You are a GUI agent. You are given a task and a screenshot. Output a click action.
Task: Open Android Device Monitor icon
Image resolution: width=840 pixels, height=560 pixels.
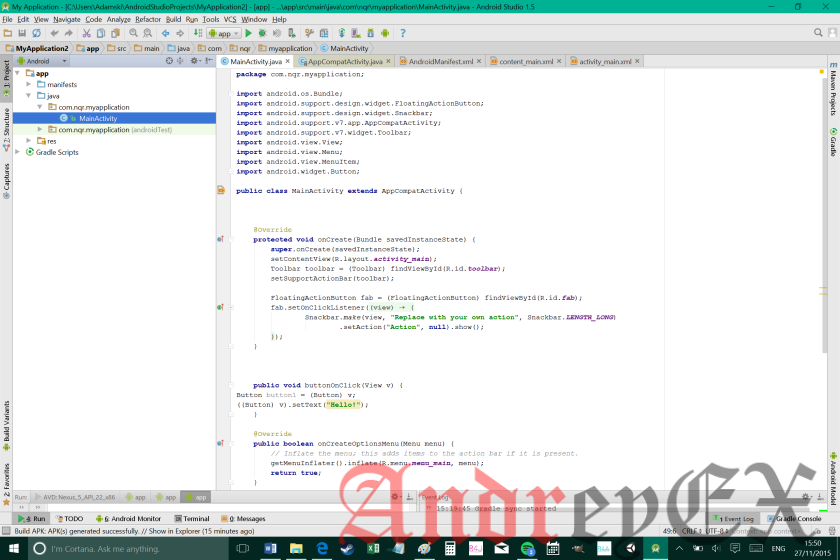coord(385,33)
